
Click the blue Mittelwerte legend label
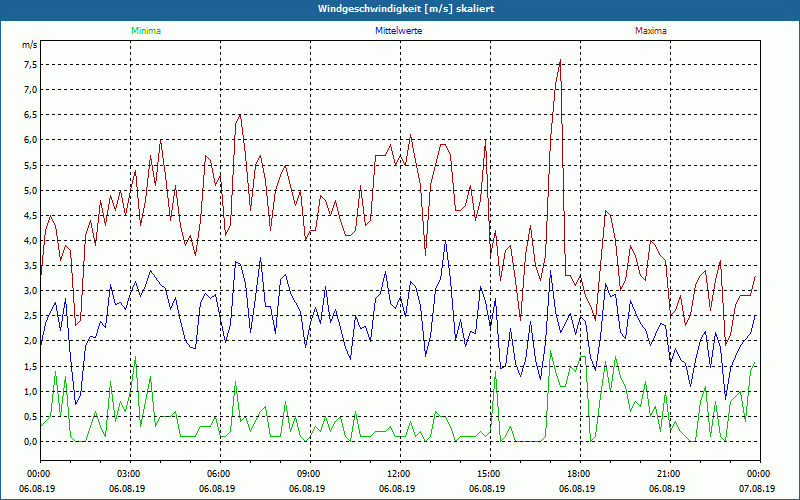coord(398,31)
